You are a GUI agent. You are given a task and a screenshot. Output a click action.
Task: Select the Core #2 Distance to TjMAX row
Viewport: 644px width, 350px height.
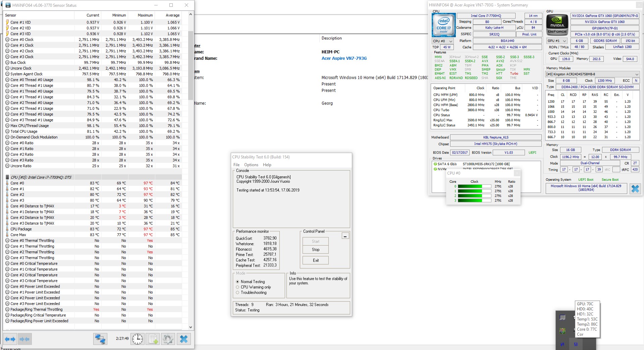93,217
